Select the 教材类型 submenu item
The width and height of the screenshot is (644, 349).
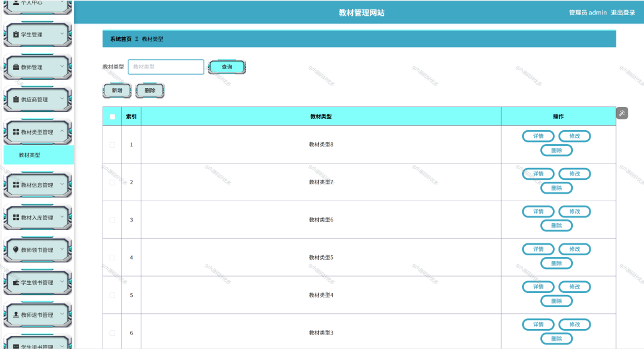38,155
